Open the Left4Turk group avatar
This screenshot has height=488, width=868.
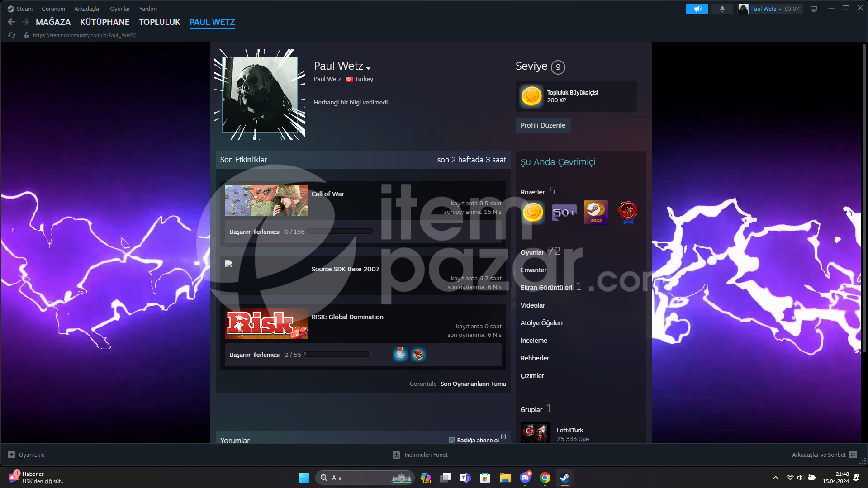point(535,432)
